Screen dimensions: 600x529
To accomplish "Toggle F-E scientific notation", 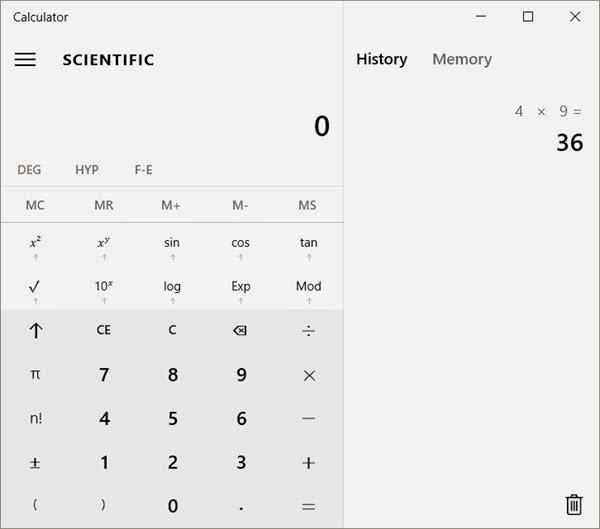I will click(143, 170).
